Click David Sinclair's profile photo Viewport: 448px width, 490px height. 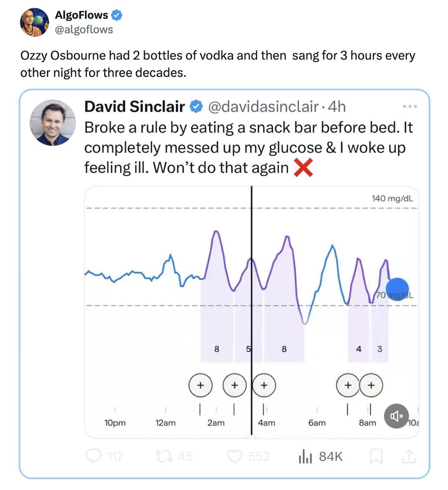pos(53,122)
